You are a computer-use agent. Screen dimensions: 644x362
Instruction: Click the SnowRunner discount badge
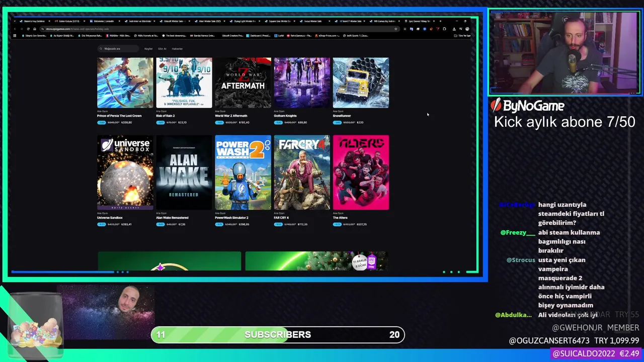pyautogui.click(x=337, y=122)
